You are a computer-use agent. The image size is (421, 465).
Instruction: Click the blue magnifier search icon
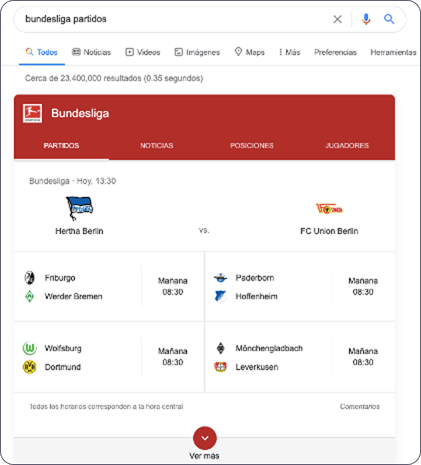click(389, 19)
